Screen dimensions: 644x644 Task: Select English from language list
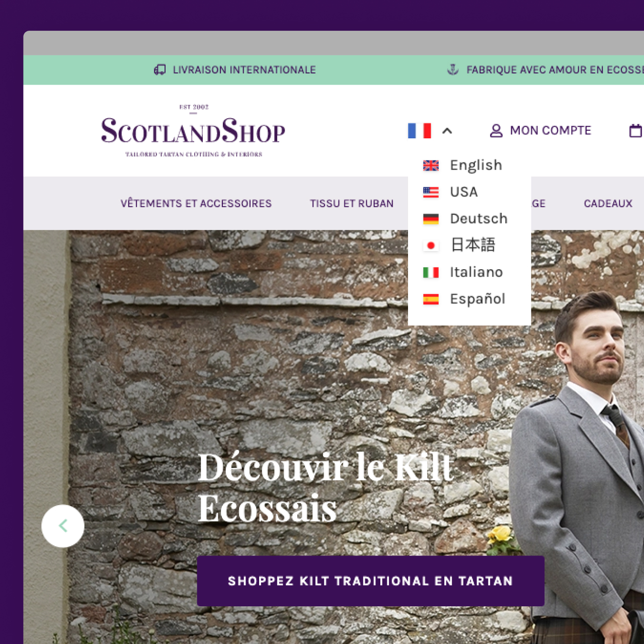[475, 165]
